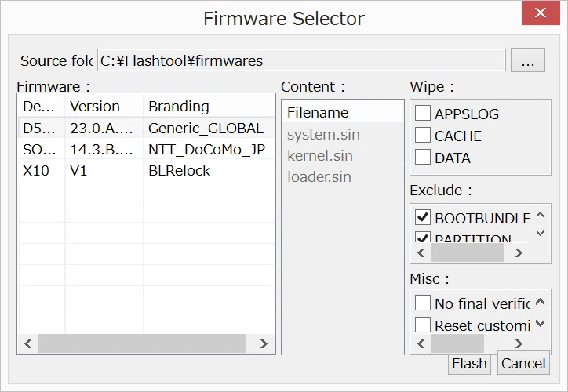Viewport: 568px width, 392px height.
Task: Click Misc list scroll up arrow
Action: (x=540, y=302)
